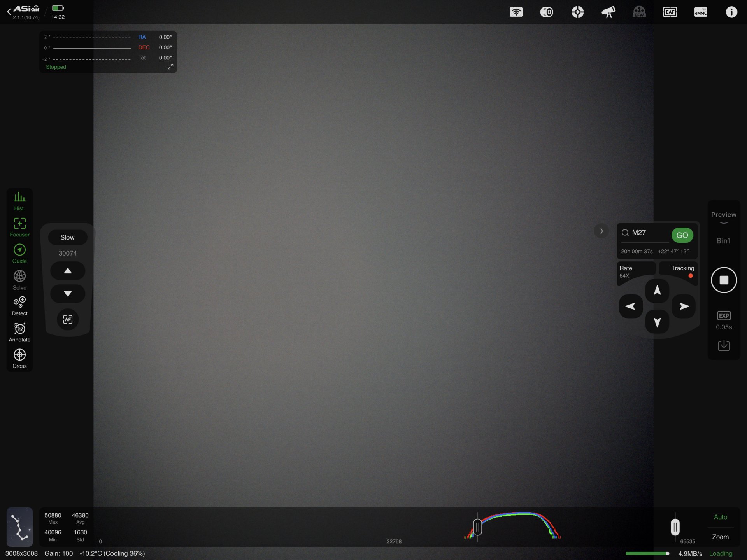Slew mount west with left arrow
The width and height of the screenshot is (747, 560).
[x=631, y=306]
